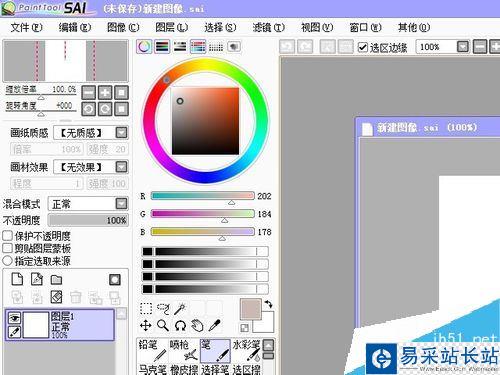The width and height of the screenshot is (500, 375).
Task: Decrease canvas zoom with minus button
Action: pos(480,47)
